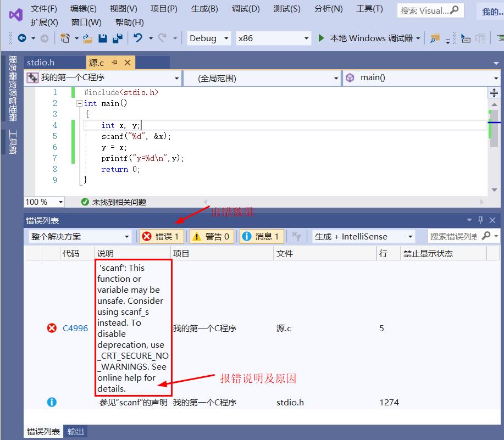Close the error list panel
The height and width of the screenshot is (440, 504).
point(492,220)
